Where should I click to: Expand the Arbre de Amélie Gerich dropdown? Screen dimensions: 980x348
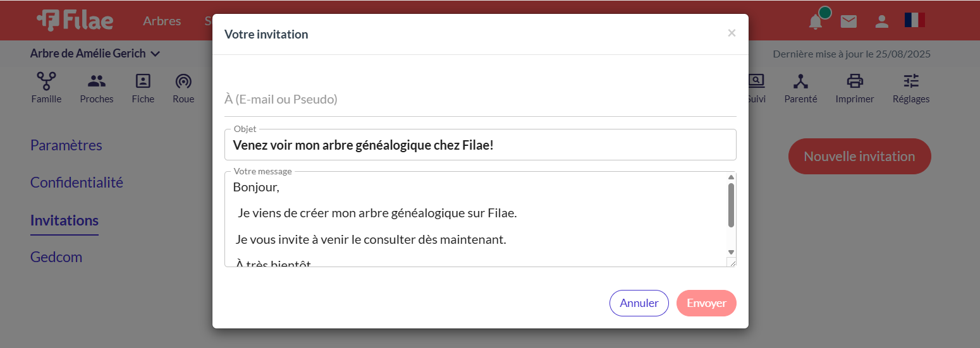(95, 54)
